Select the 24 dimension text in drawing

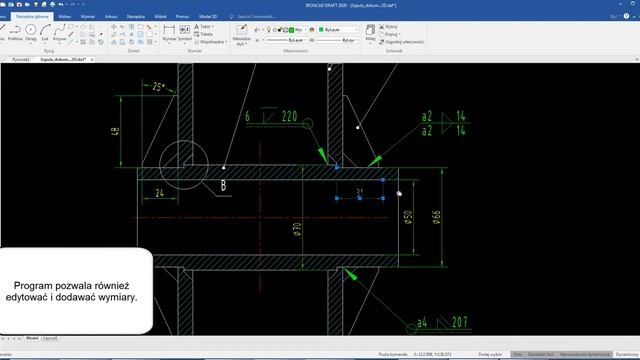[160, 193]
